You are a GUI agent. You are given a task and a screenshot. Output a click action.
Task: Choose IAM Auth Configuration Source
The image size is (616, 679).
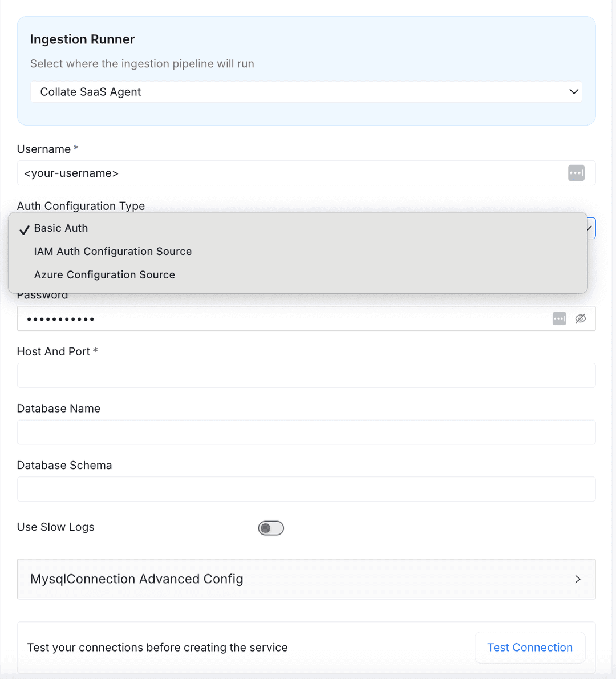[x=113, y=252]
